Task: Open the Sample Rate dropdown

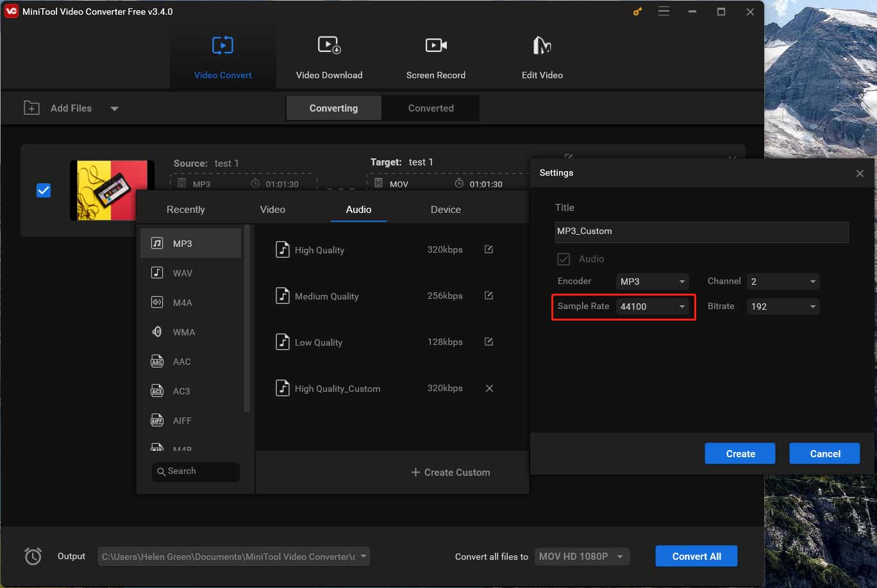Action: tap(653, 307)
